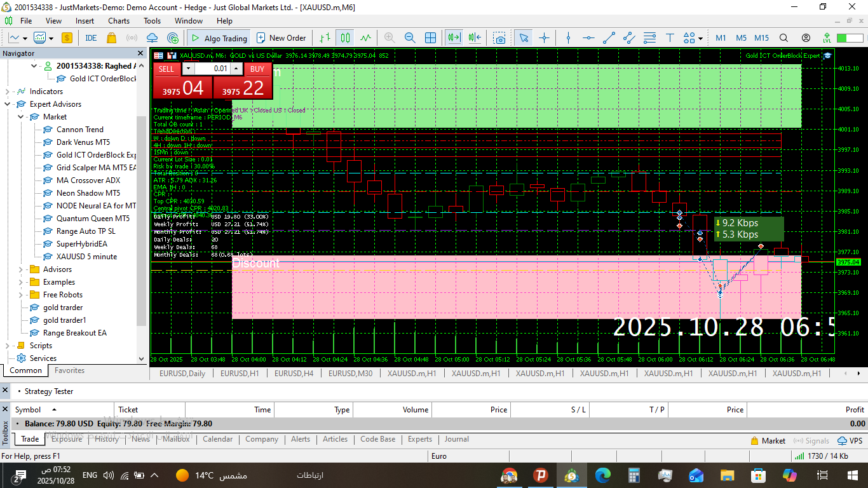Open Market link in Toolbox status
Image resolution: width=868 pixels, height=488 pixels.
[768, 441]
